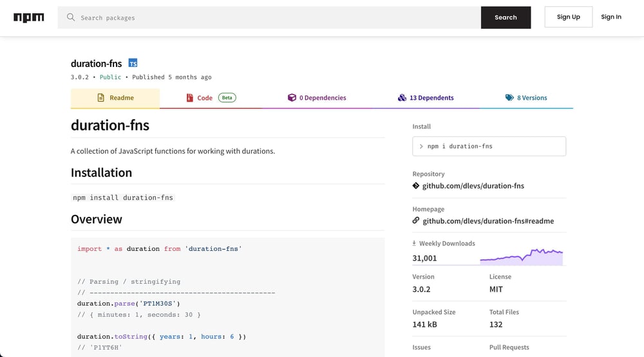Click the Code tab file icon
644x357 pixels.
[x=189, y=98]
